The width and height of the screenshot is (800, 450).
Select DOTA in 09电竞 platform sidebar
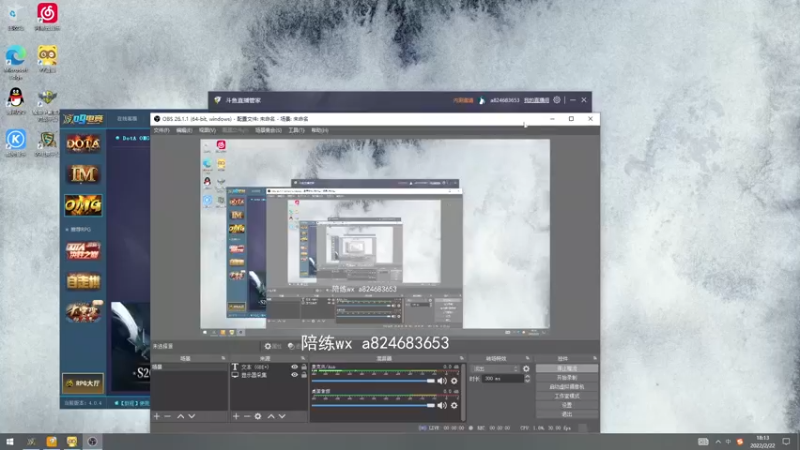83,144
